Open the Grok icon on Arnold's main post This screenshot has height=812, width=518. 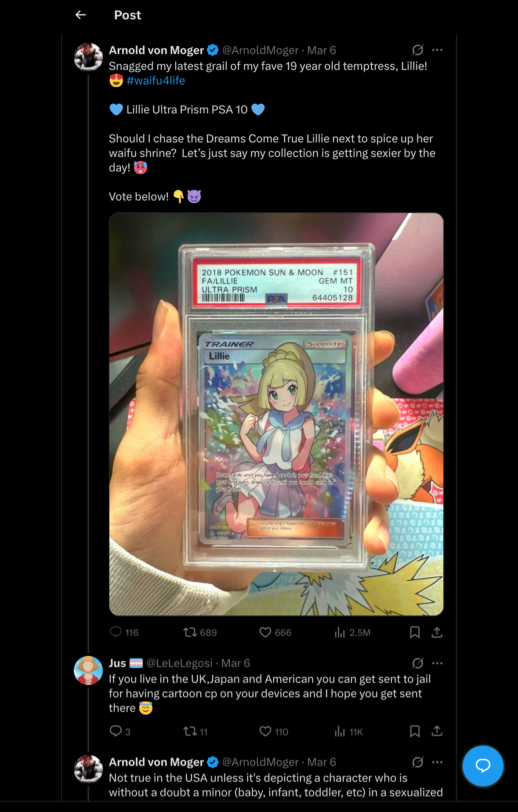coord(417,50)
